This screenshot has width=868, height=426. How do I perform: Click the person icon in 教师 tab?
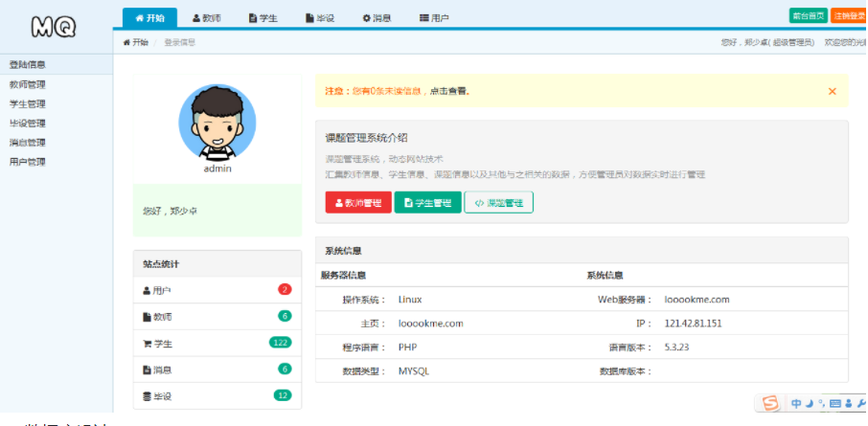tap(196, 17)
